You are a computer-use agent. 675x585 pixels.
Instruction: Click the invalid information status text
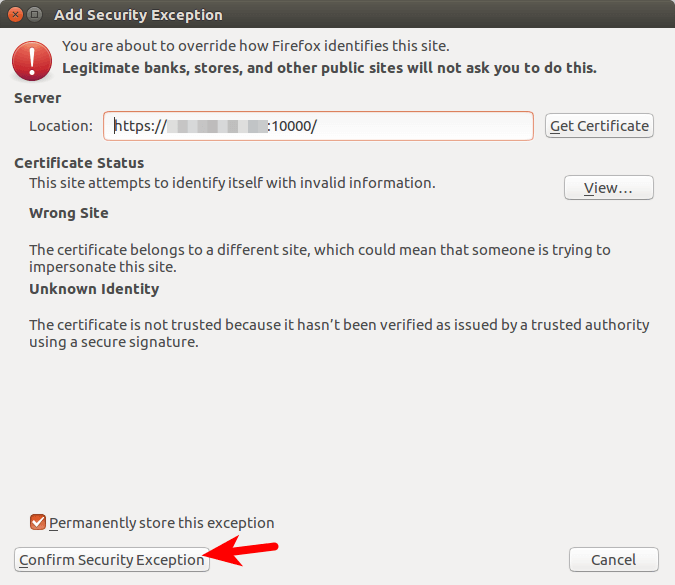point(232,183)
